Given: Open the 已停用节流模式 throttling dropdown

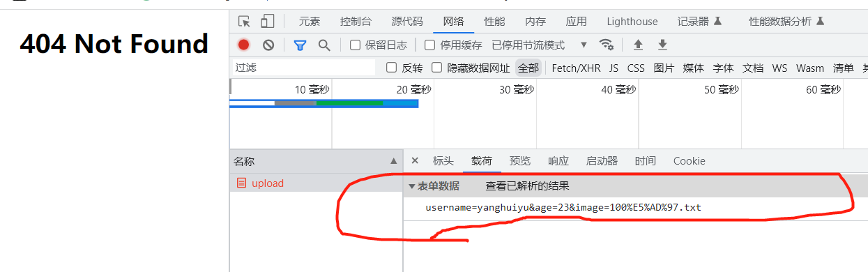Looking at the screenshot, I should click(x=539, y=45).
